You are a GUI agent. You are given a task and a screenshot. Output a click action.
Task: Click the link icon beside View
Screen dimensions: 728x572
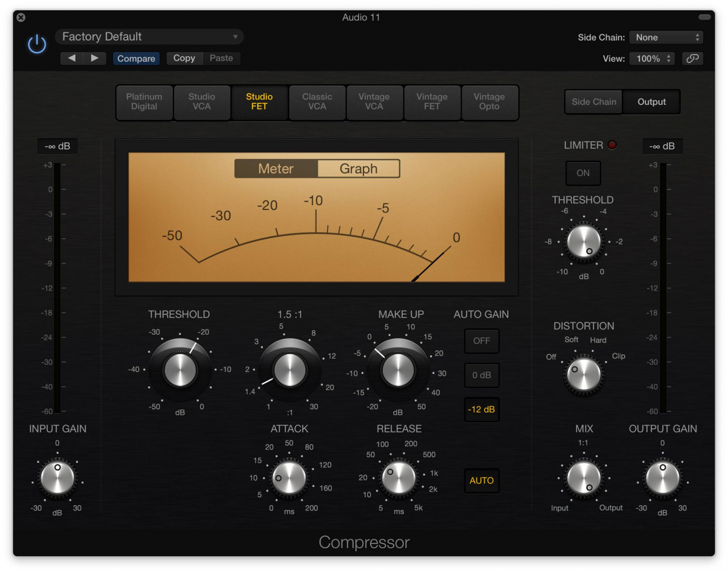(692, 58)
